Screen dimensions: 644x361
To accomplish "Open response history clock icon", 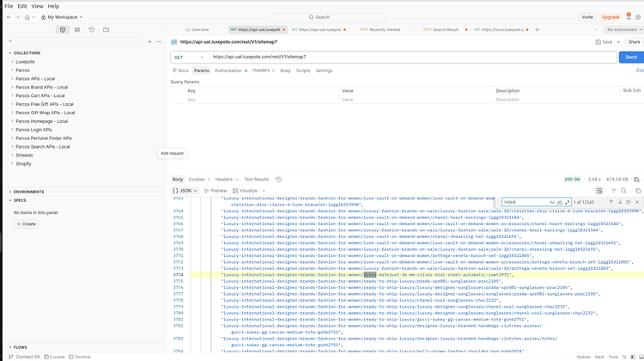I will point(278,180).
